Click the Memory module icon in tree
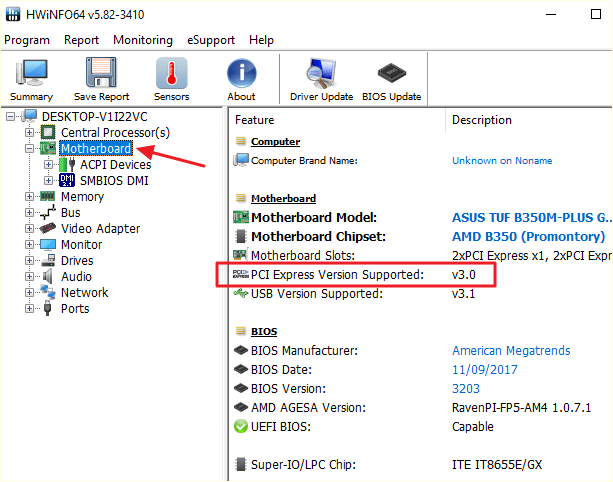The width and height of the screenshot is (613, 482). (48, 196)
